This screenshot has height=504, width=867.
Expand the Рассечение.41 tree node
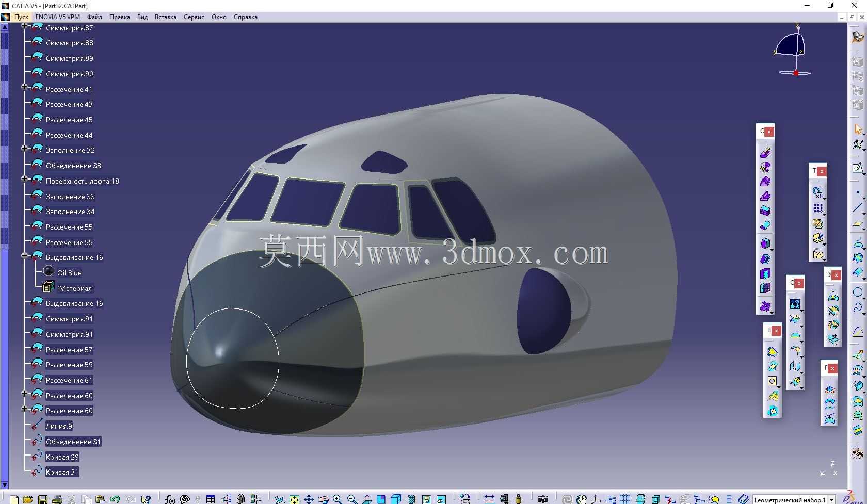click(24, 87)
